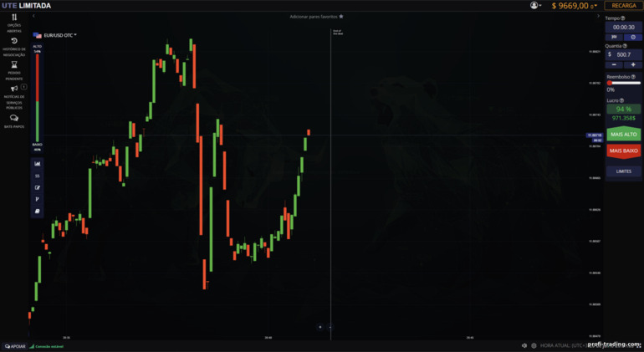Switch time mode to flag expiry

tap(614, 37)
